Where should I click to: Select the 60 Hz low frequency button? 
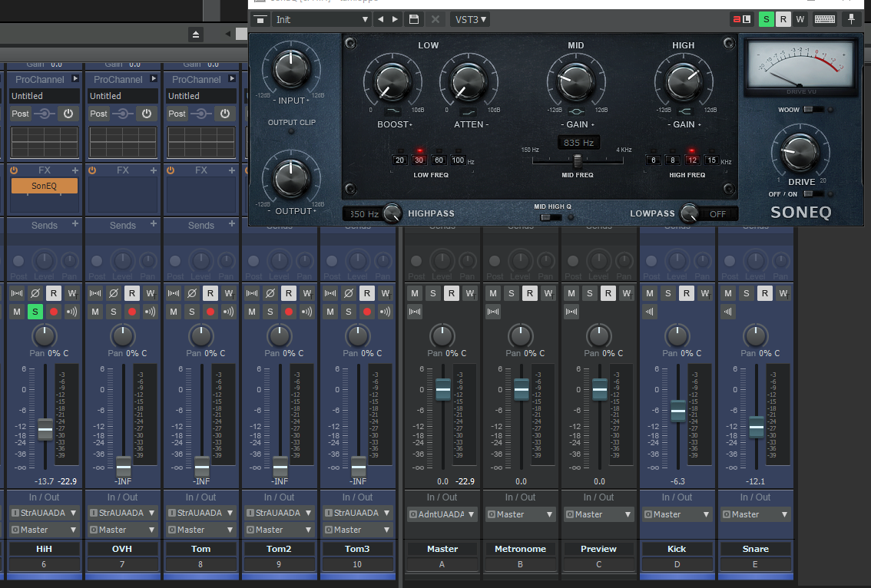tap(439, 160)
